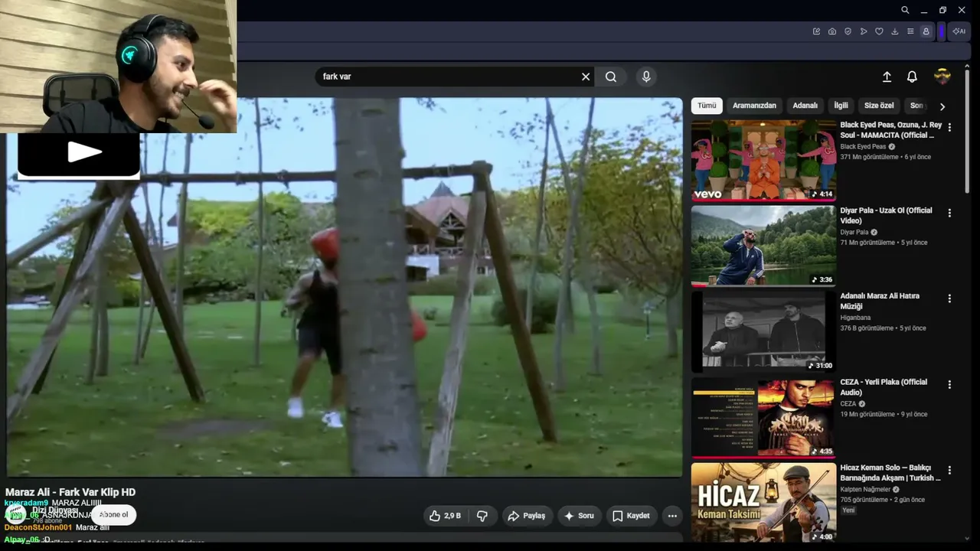Screen dimensions: 980x551
Task: Open the CEZA Yerli Plaka thumbnail
Action: [763, 417]
